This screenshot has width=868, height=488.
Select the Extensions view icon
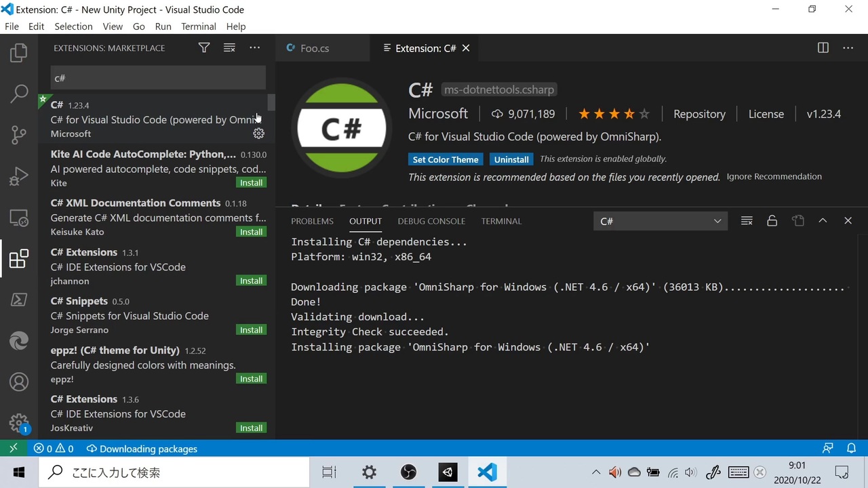click(19, 258)
